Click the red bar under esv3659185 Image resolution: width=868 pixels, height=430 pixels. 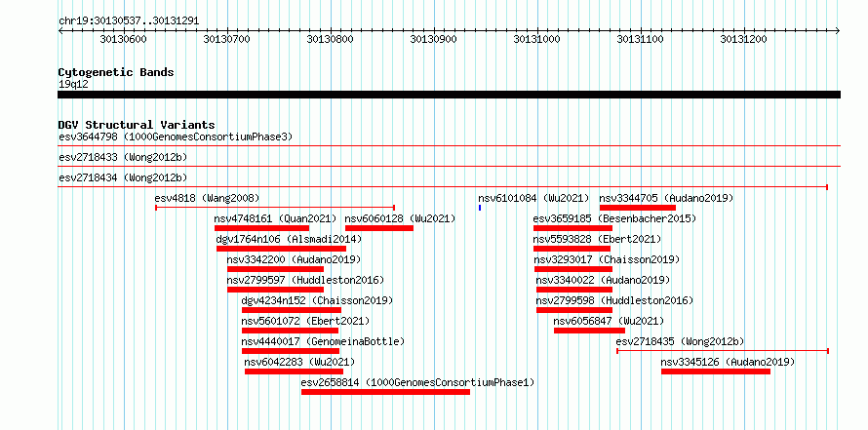coord(572,228)
